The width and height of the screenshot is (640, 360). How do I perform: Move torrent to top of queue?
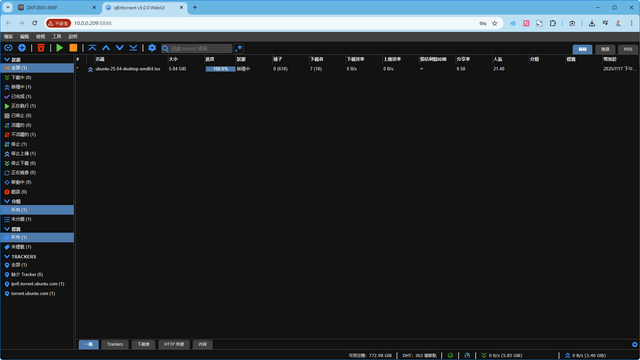pos(92,48)
